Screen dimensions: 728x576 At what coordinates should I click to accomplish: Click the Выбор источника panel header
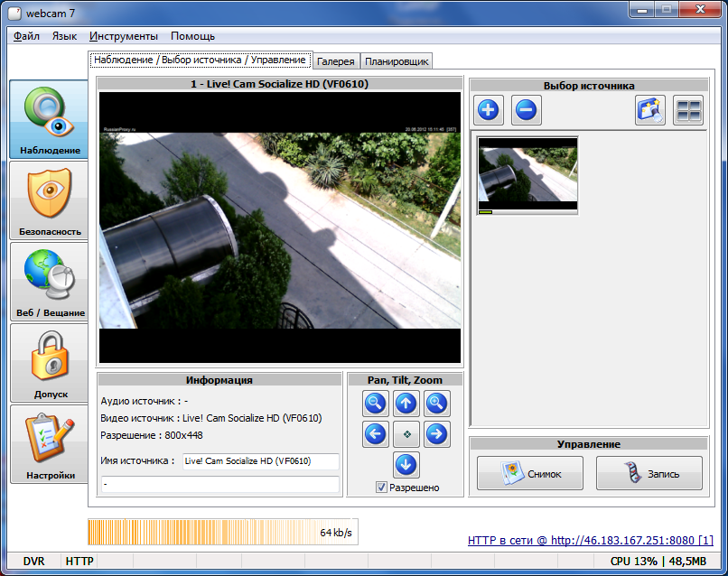589,86
